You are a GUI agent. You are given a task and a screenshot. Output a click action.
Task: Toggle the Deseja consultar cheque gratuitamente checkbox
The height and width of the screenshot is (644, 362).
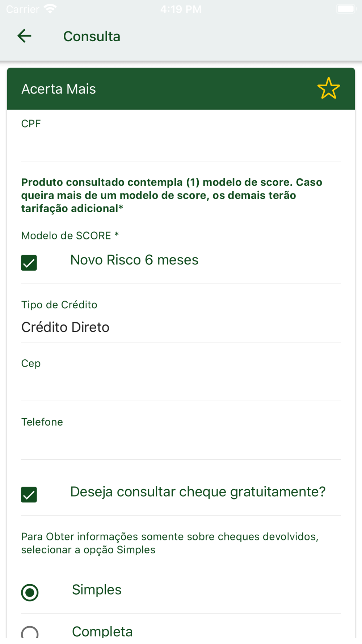pos(29,494)
